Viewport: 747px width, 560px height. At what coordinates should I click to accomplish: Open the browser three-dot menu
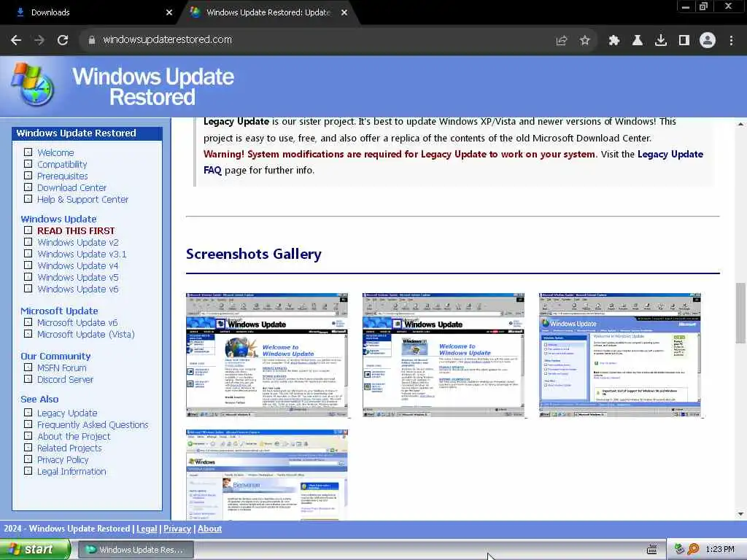731,41
